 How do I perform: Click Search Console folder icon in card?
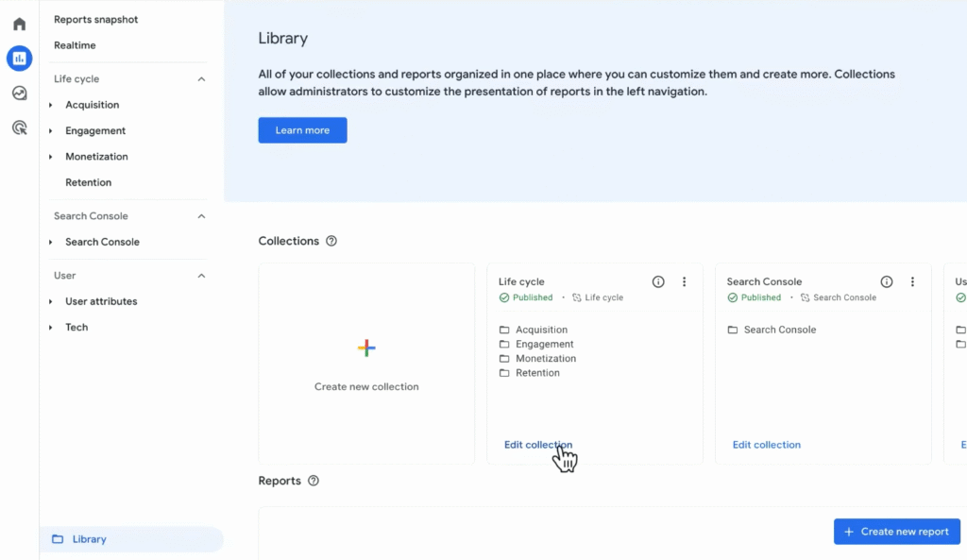[x=733, y=330]
